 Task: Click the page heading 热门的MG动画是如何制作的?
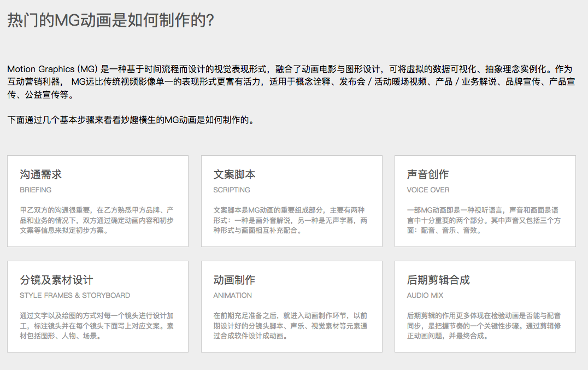pos(110,20)
